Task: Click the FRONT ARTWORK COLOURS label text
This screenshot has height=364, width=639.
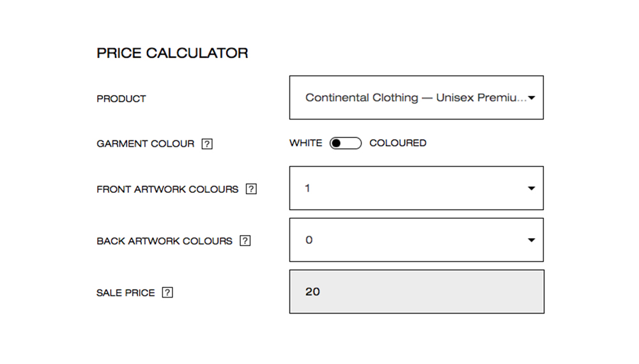Action: tap(167, 189)
